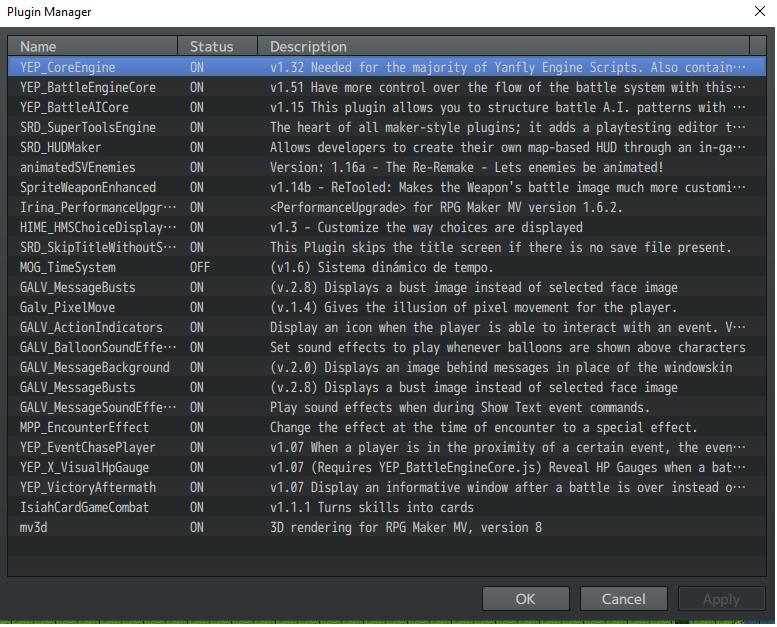Click the ON status of animatedSVEnemies
777x627 pixels.
[197, 167]
